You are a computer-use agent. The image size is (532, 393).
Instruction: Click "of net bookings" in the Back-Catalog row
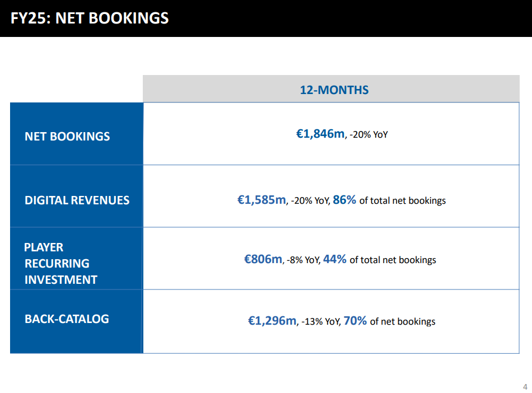[403, 321]
